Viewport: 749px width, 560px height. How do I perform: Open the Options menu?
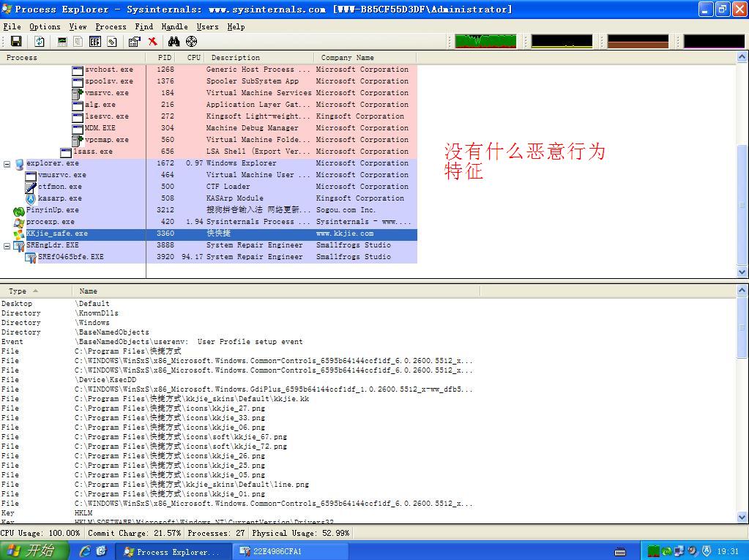pos(45,27)
